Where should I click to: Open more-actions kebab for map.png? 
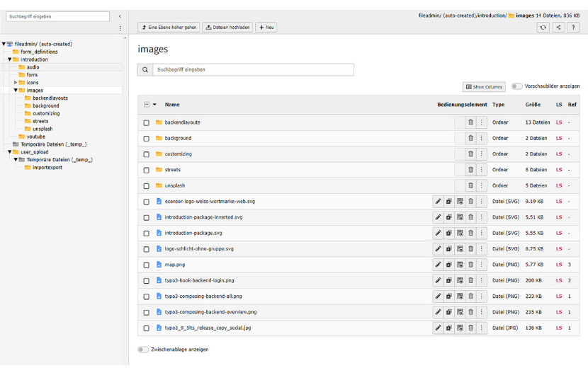pyautogui.click(x=482, y=265)
